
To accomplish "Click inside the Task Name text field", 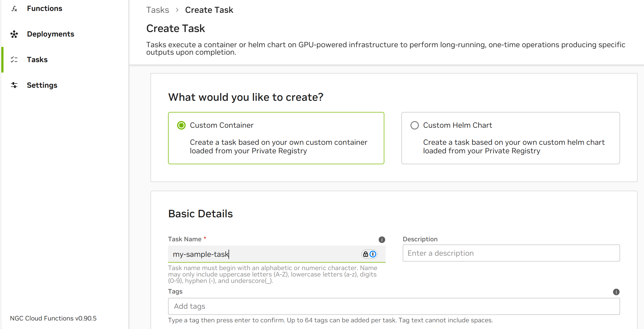I will pyautogui.click(x=266, y=254).
